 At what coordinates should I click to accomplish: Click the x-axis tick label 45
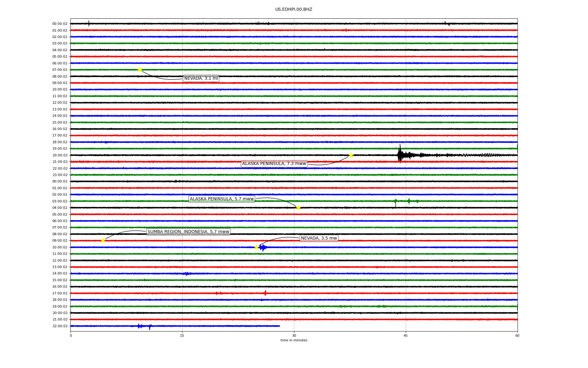coord(406,335)
